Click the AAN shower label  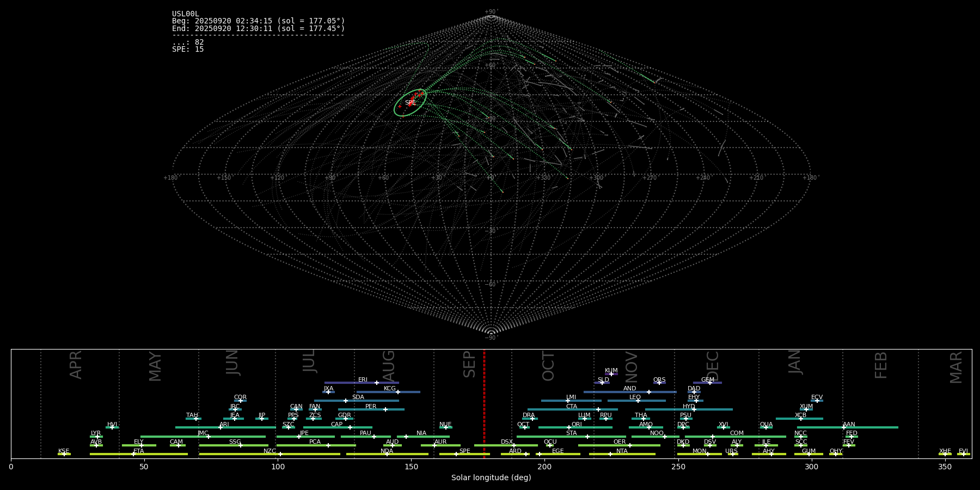coord(849,425)
